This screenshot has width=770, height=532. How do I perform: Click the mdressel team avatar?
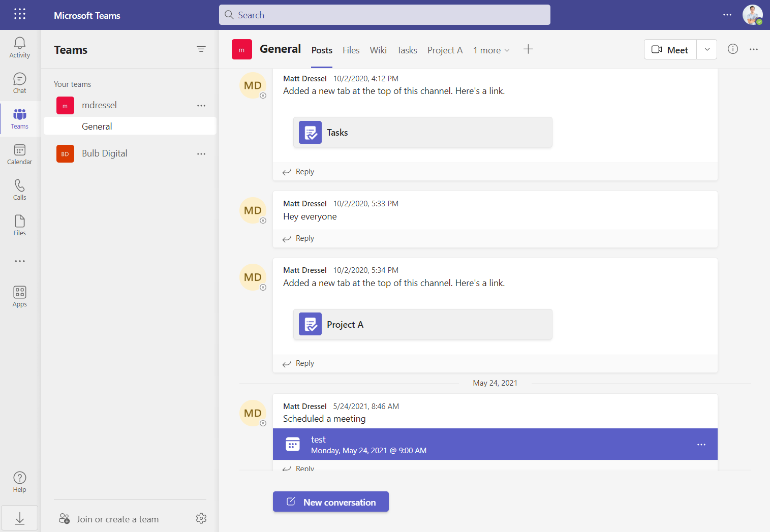[65, 106]
